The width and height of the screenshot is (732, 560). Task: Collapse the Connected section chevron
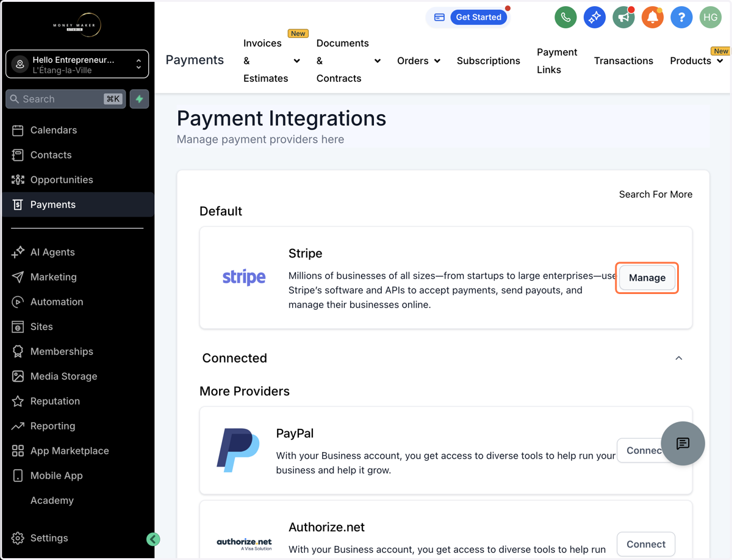(x=678, y=358)
